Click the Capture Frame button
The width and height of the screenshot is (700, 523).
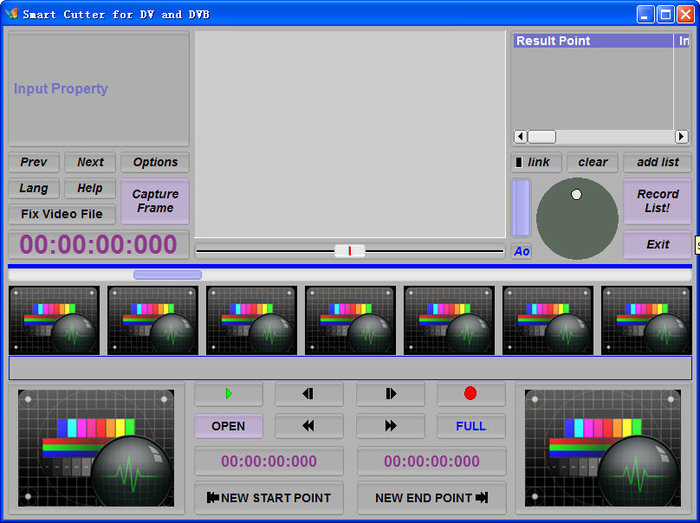point(155,201)
